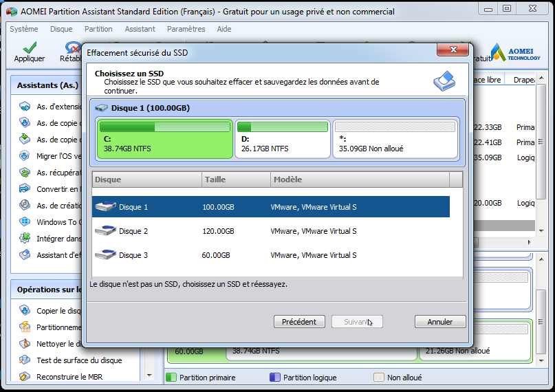Click the Modèle column header

pos(360,179)
